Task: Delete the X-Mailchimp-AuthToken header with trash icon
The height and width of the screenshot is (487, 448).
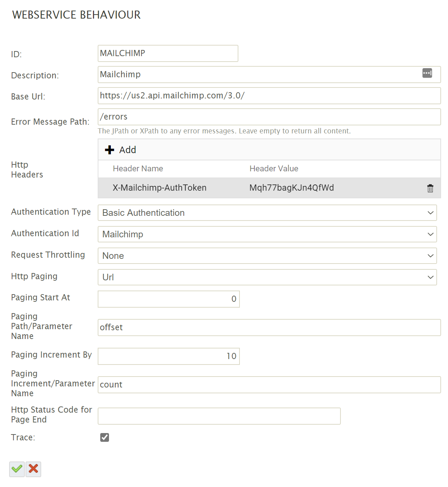Action: (x=430, y=188)
